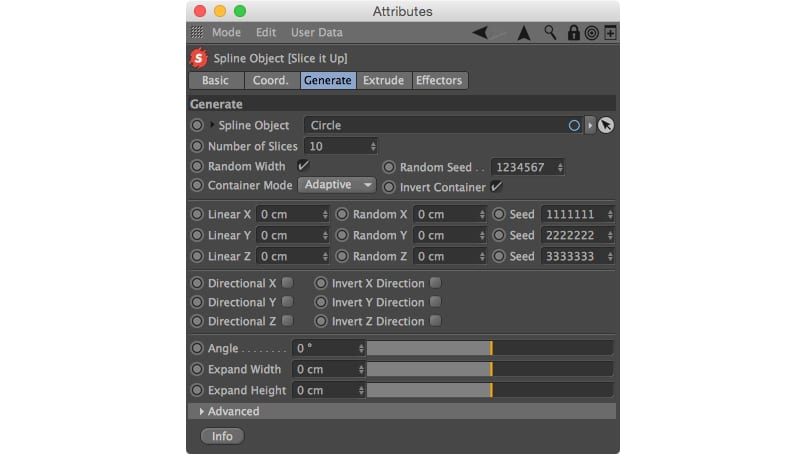
Task: Click the Angle slider bar
Action: coord(490,348)
